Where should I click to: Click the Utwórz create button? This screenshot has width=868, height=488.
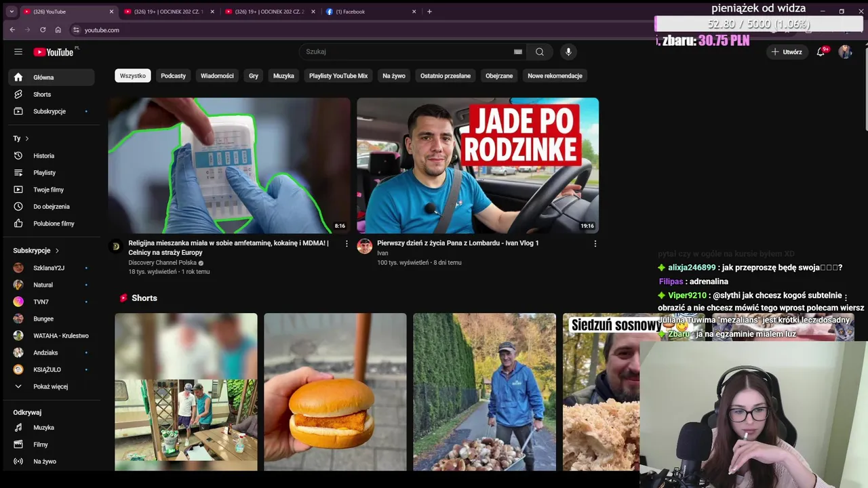pos(787,52)
